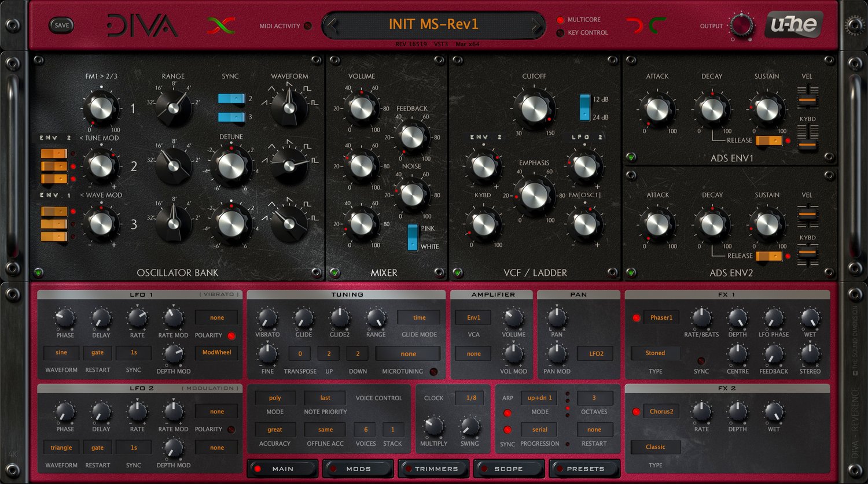Switch to the TRIMMERS tab
This screenshot has width=868, height=484.
(x=433, y=469)
